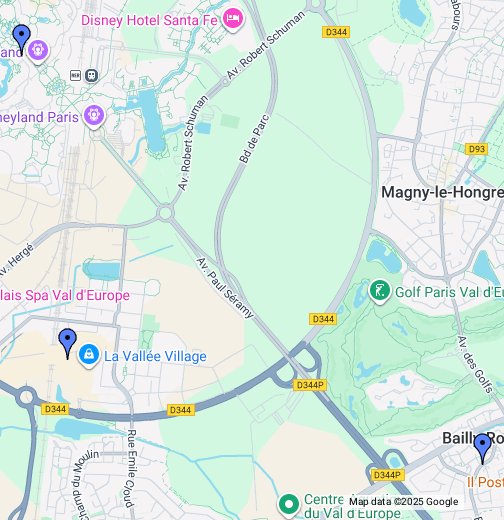Click the La Vallée Village shopping bag icon
Screen dimensions: 504x520
coord(89,355)
